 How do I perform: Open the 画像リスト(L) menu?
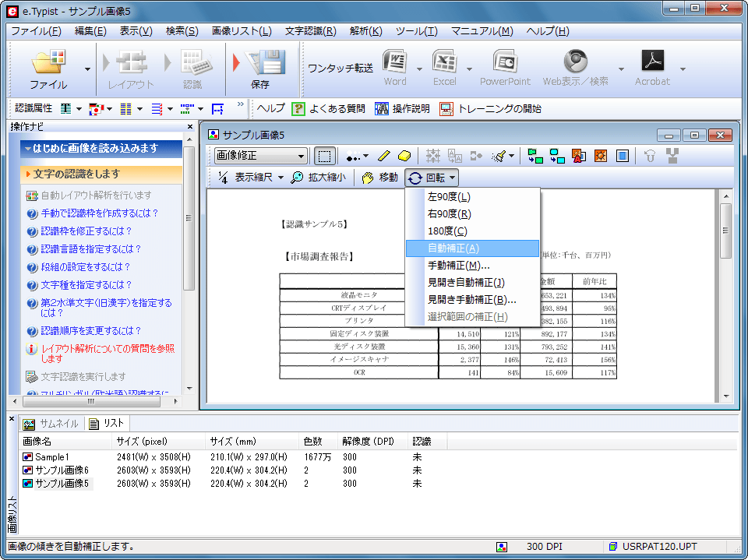(x=242, y=31)
